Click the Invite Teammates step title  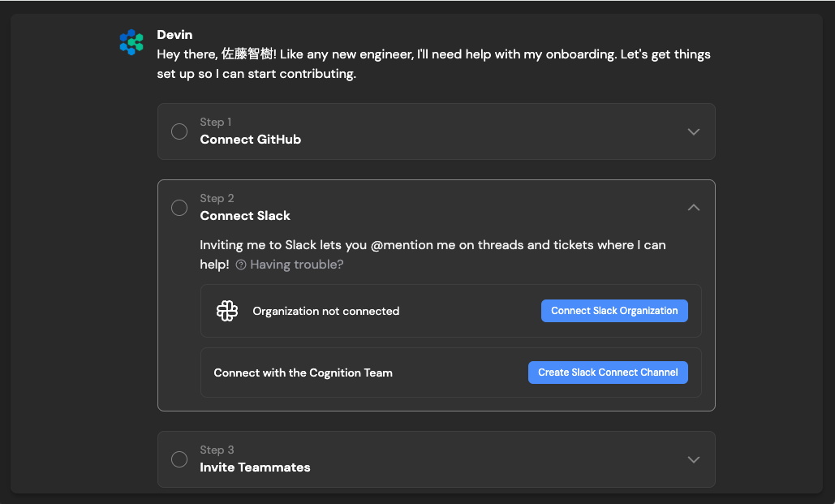coord(255,467)
